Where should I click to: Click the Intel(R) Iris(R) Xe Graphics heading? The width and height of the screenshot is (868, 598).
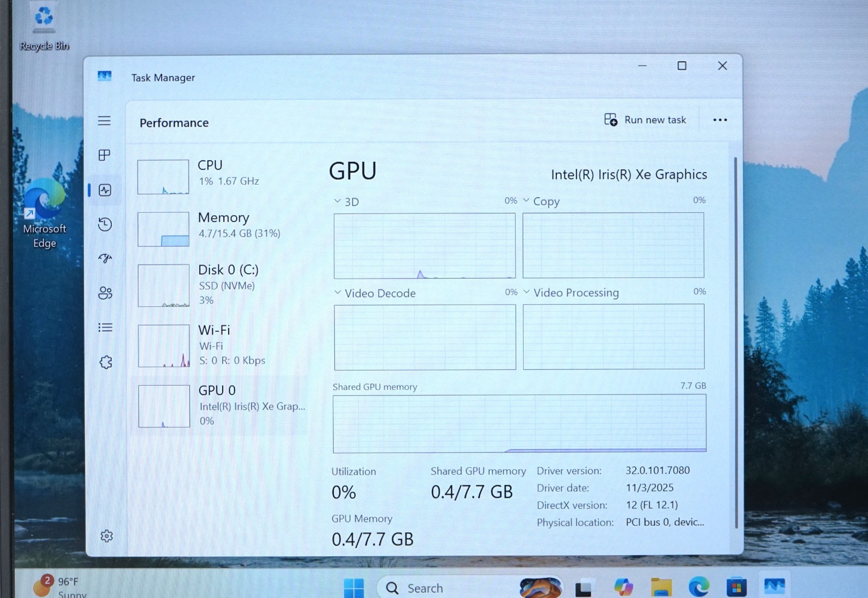click(629, 174)
